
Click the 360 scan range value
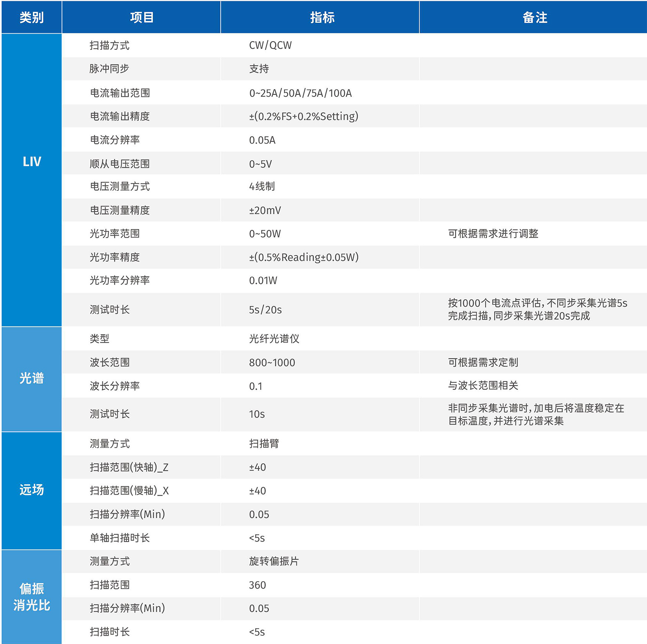[x=258, y=585]
